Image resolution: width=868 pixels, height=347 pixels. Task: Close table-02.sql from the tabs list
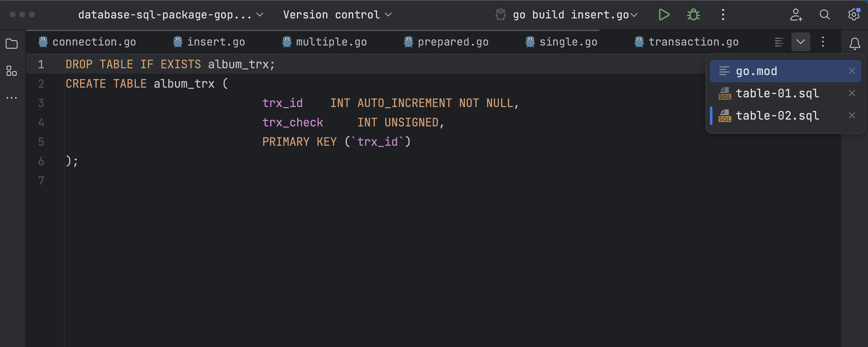(852, 116)
